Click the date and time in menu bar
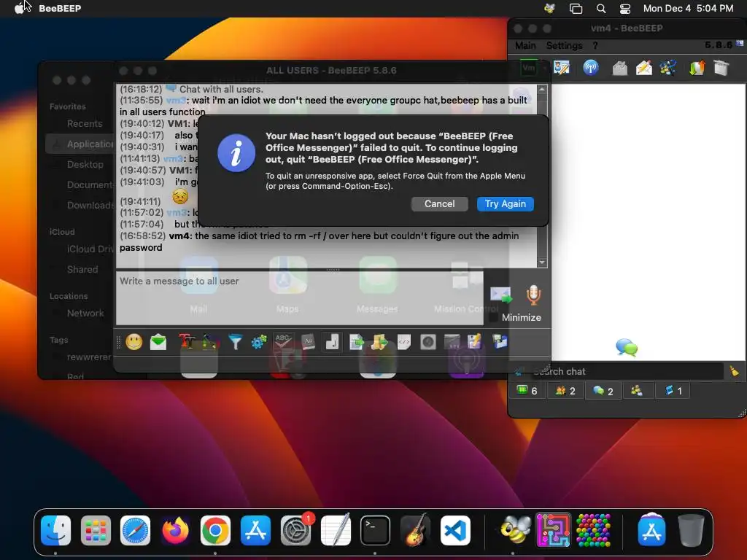This screenshot has width=747, height=560. click(688, 8)
